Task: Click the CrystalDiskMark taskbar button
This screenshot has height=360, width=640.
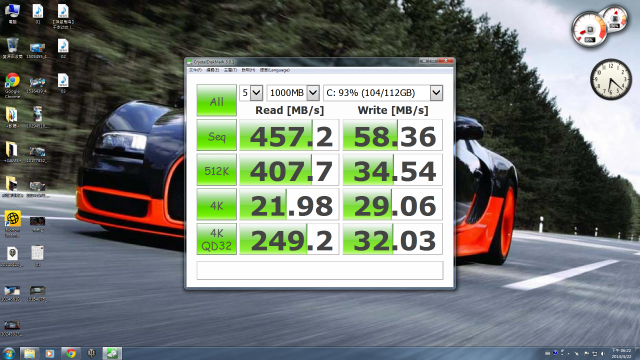Action: coord(112,353)
